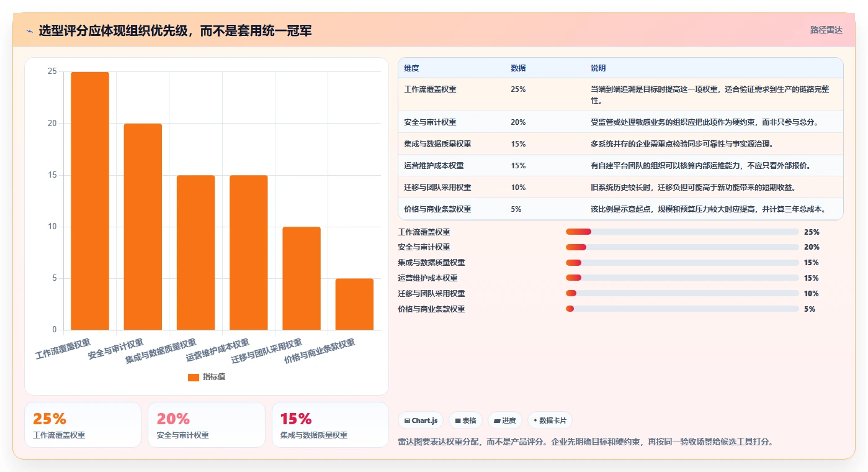
Task: Click the 10% value in table
Action: (x=518, y=188)
